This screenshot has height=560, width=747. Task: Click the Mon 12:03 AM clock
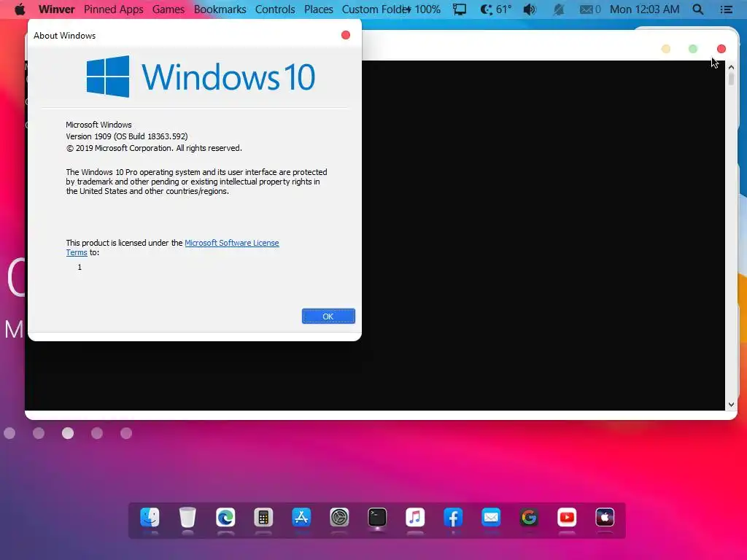coord(645,9)
